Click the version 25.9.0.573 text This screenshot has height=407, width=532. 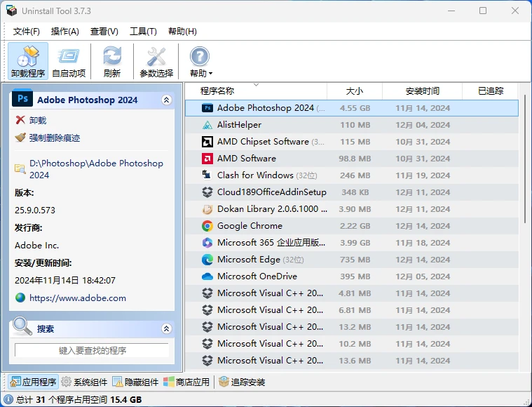pos(35,211)
